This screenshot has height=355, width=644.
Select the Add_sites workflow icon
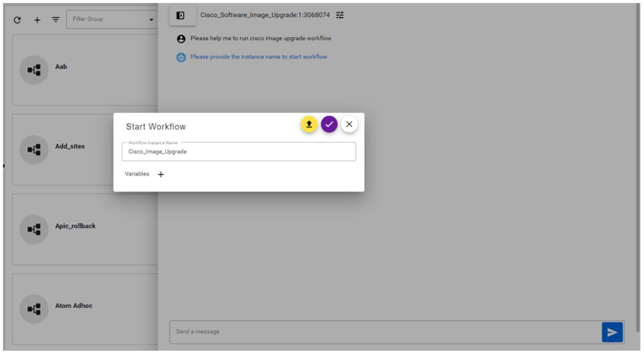pos(34,150)
